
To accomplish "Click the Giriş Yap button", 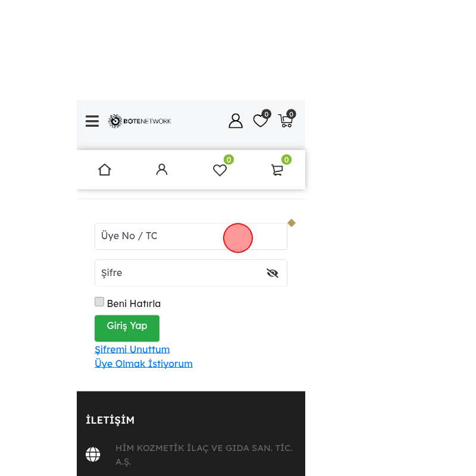I will tap(127, 328).
